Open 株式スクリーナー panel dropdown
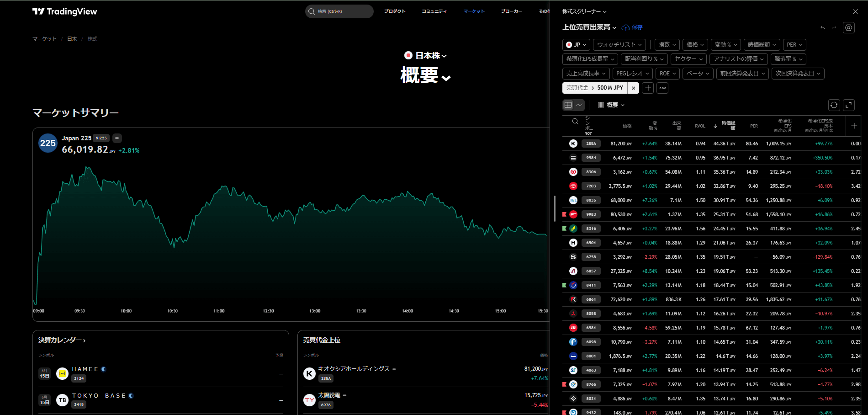The width and height of the screenshot is (868, 415). 584,11
